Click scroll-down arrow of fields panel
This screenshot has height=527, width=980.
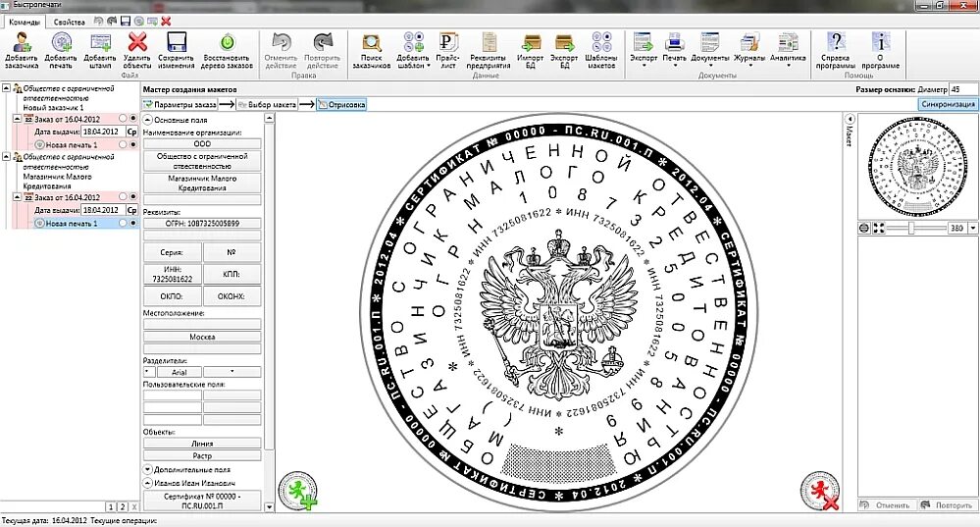[270, 507]
